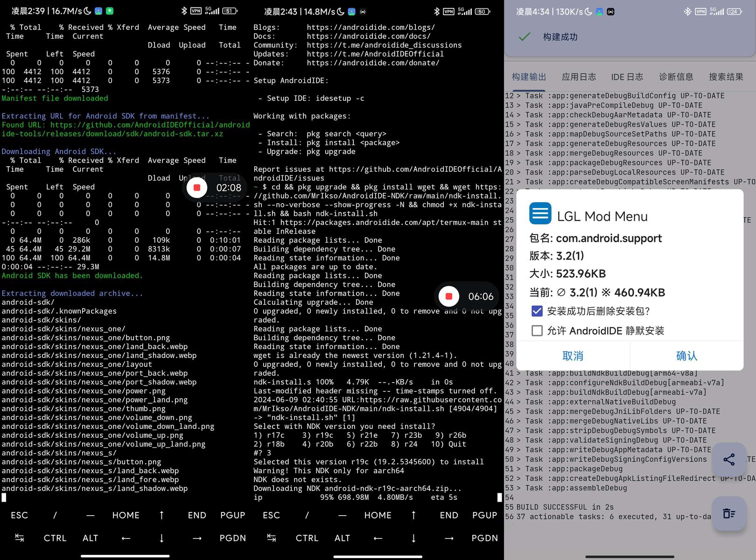756x560 pixels.
Task: Click the androidide.com/docs URL
Action: click(369, 36)
